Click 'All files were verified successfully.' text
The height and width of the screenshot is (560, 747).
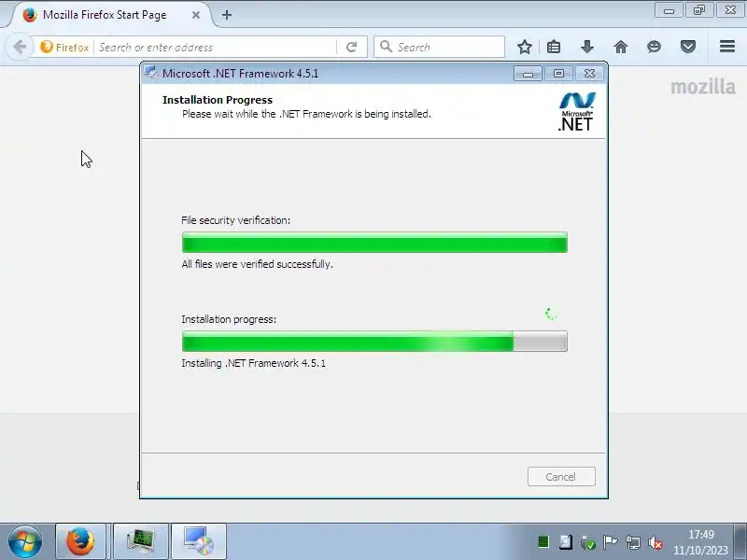point(258,264)
